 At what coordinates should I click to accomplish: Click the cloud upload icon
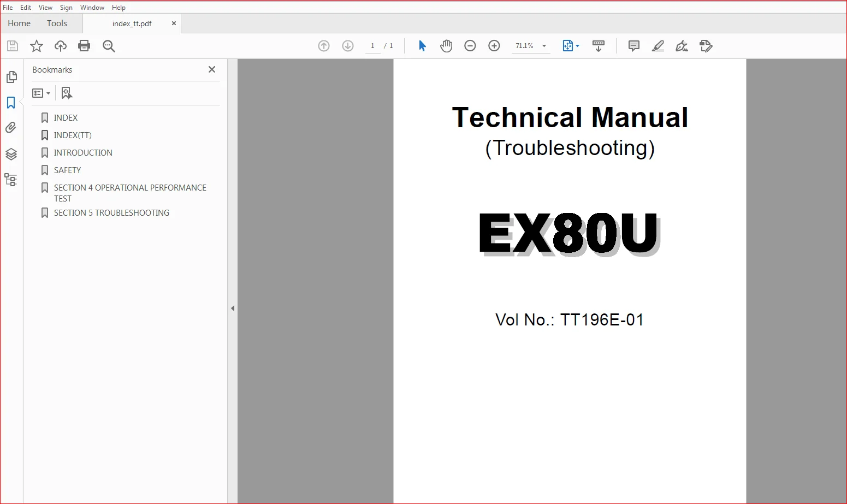(61, 46)
